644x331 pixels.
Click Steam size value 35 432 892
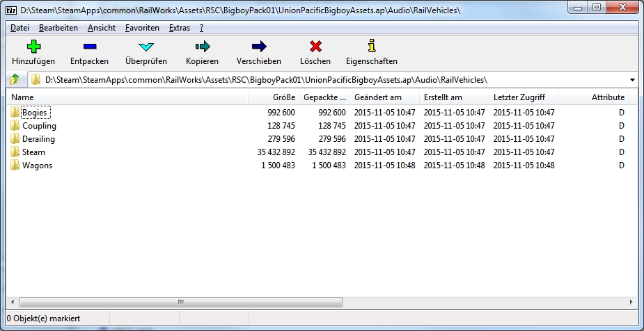276,152
